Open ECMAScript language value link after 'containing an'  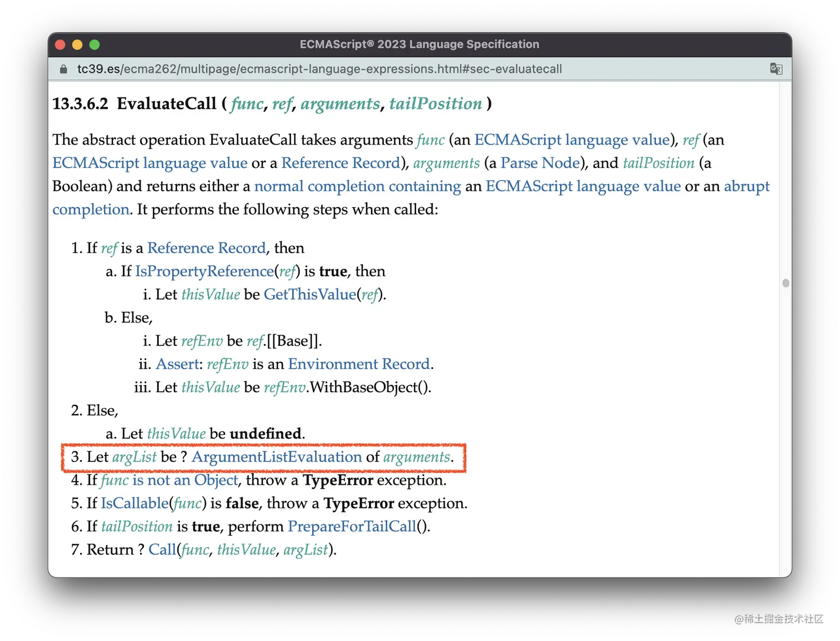click(583, 186)
